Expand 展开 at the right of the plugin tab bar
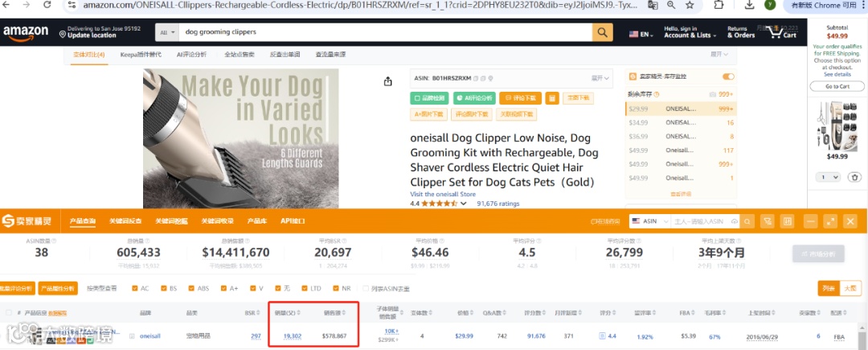Image resolution: width=868 pixels, height=350 pixels. (x=719, y=54)
